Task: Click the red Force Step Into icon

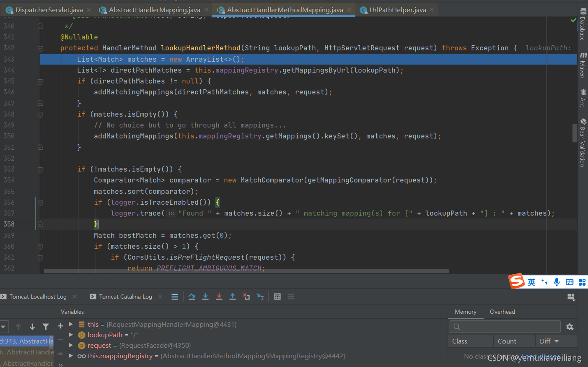Action: pos(219,297)
